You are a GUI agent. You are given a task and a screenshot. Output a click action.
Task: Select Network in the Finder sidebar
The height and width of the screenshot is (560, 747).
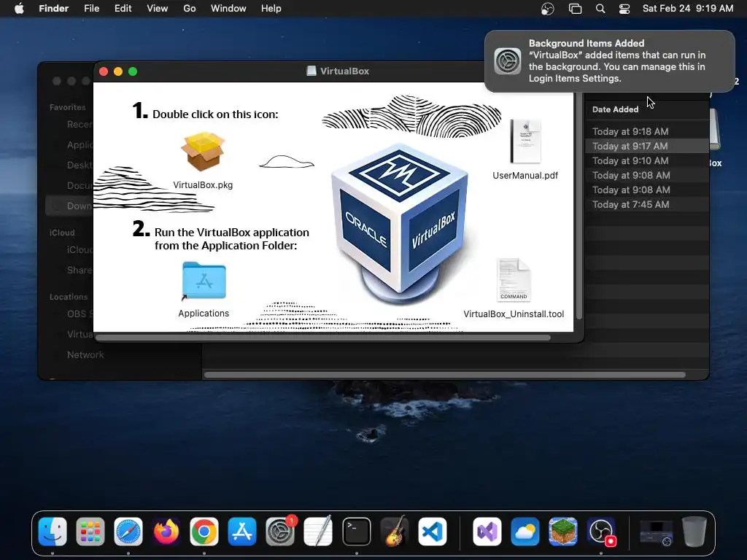coord(85,355)
